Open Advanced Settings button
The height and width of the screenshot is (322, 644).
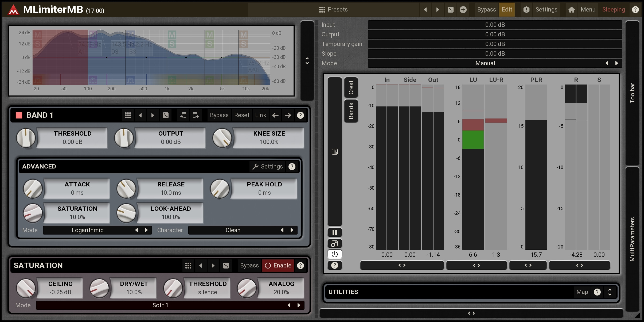(268, 167)
